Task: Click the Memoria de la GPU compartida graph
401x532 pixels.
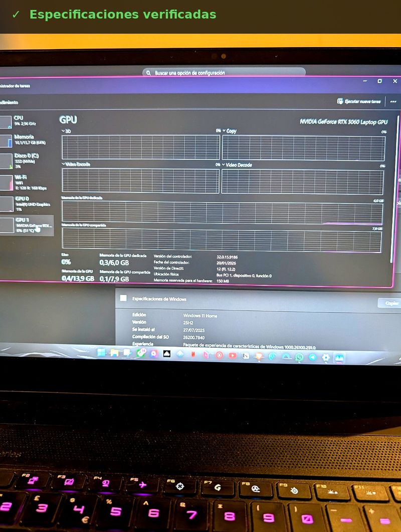Action: coord(222,240)
